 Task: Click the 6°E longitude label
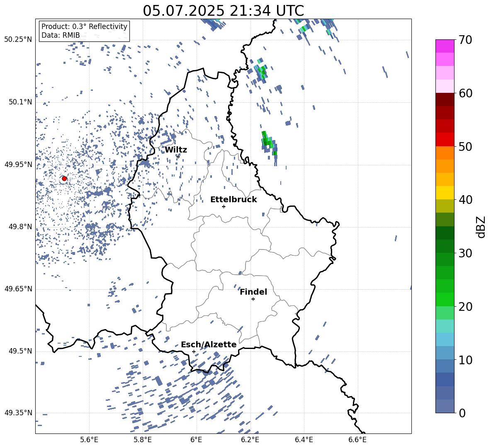[196, 440]
